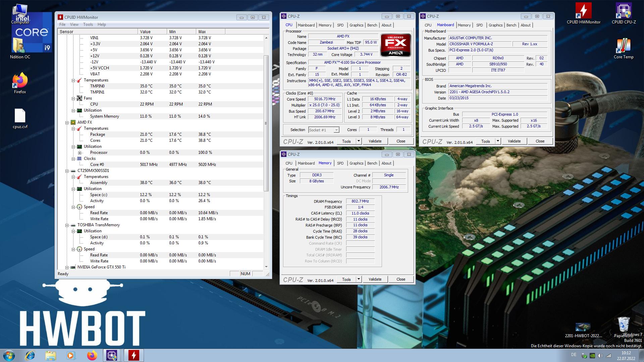Image resolution: width=644 pixels, height=362 pixels.
Task: Collapse the TOSHIBA TransMemory node
Action: point(67,225)
